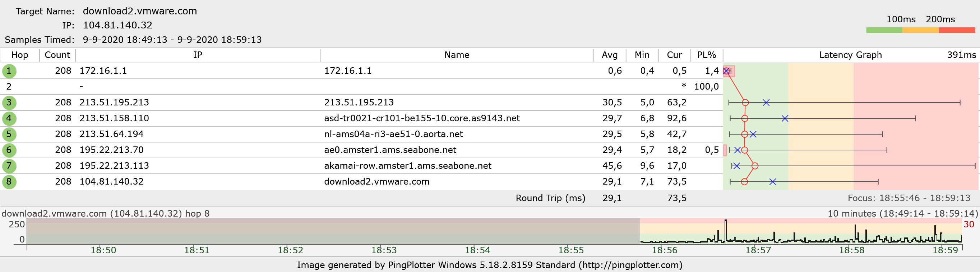Select IP cell 213.51.64.194
980x272 pixels.
click(x=111, y=134)
